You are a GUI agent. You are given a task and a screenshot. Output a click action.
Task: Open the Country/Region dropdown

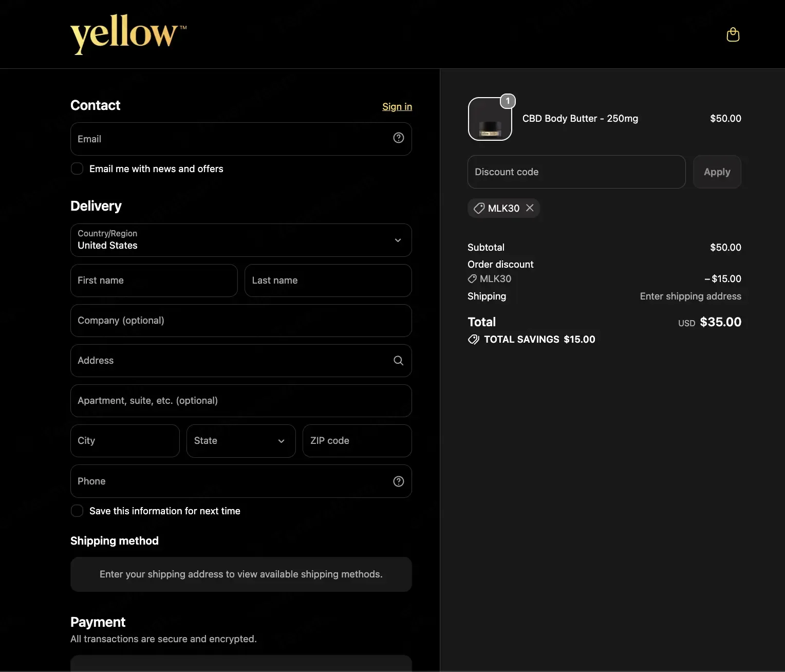[241, 240]
